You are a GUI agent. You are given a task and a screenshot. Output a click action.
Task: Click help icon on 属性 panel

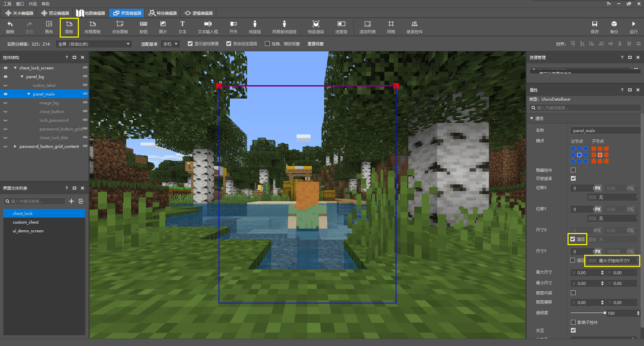click(622, 90)
